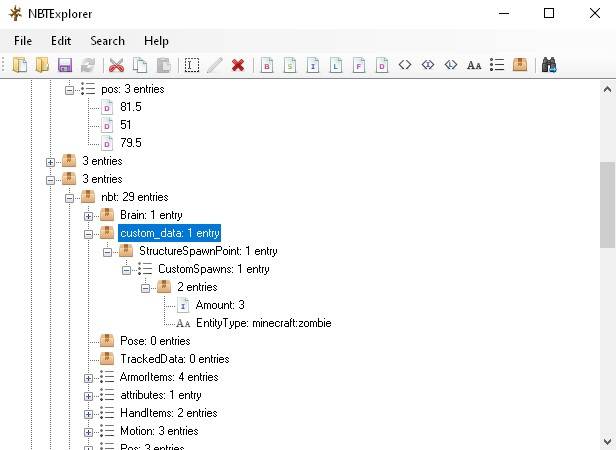
Task: Click the Paste clipboard icon
Action: [x=163, y=65]
